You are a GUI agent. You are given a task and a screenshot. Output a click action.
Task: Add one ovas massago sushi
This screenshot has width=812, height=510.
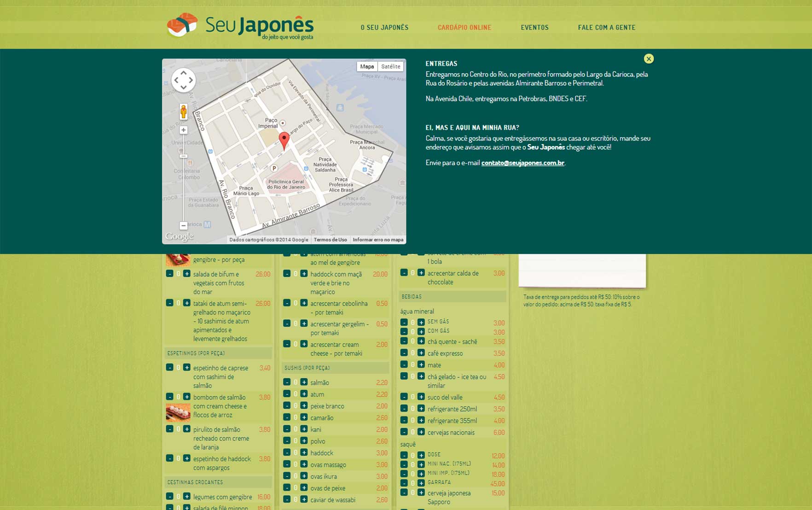pyautogui.click(x=304, y=464)
